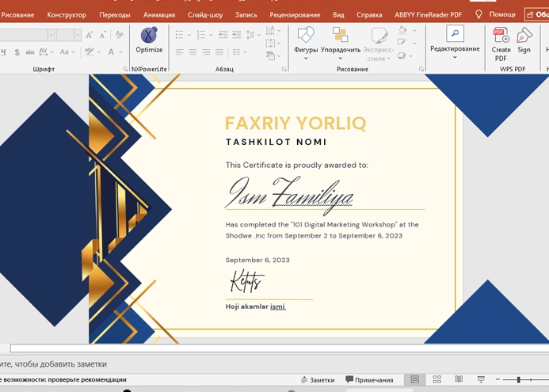Toggle align text right
The height and width of the screenshot is (392, 549).
[206, 52]
